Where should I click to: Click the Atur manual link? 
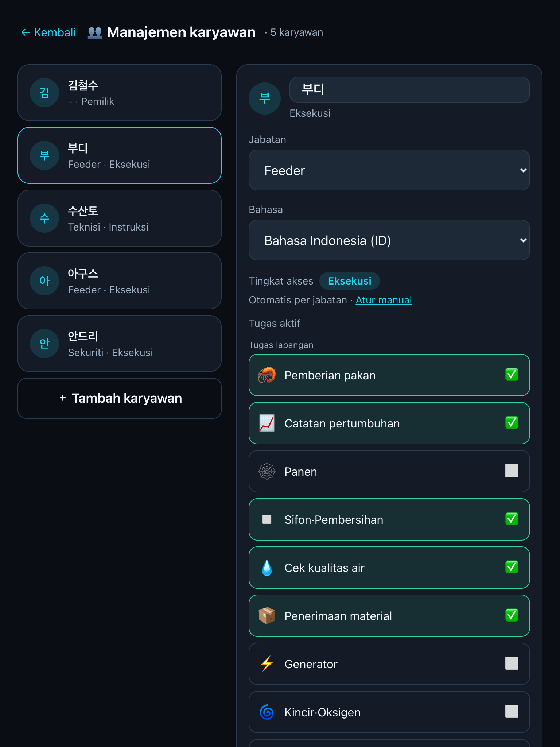[384, 300]
